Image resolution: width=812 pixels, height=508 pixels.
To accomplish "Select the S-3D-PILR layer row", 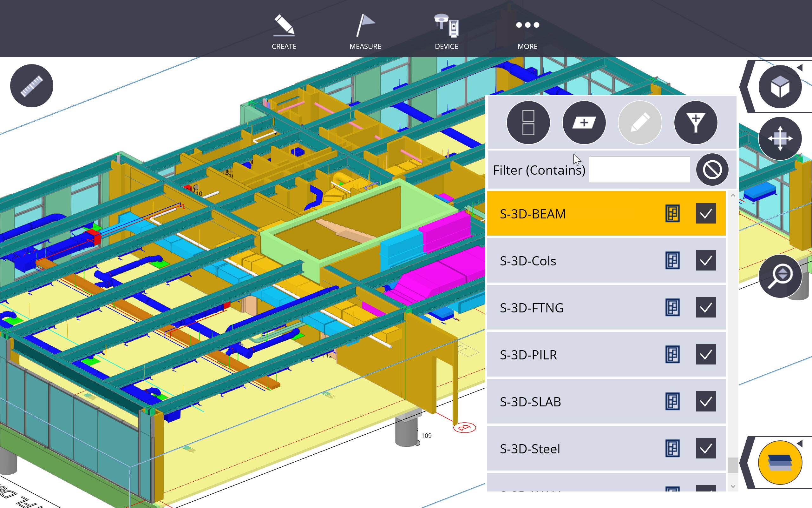I will pyautogui.click(x=606, y=355).
